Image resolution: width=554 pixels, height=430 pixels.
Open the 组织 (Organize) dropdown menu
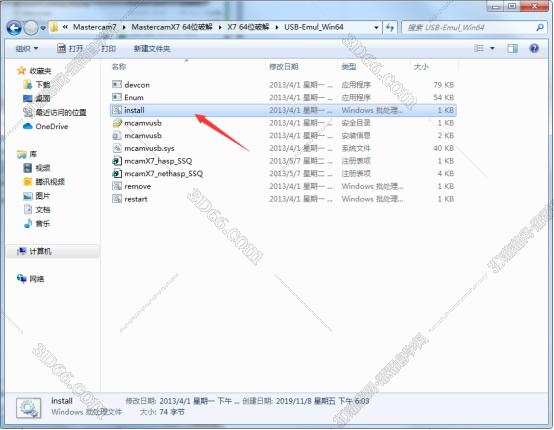click(x=27, y=48)
